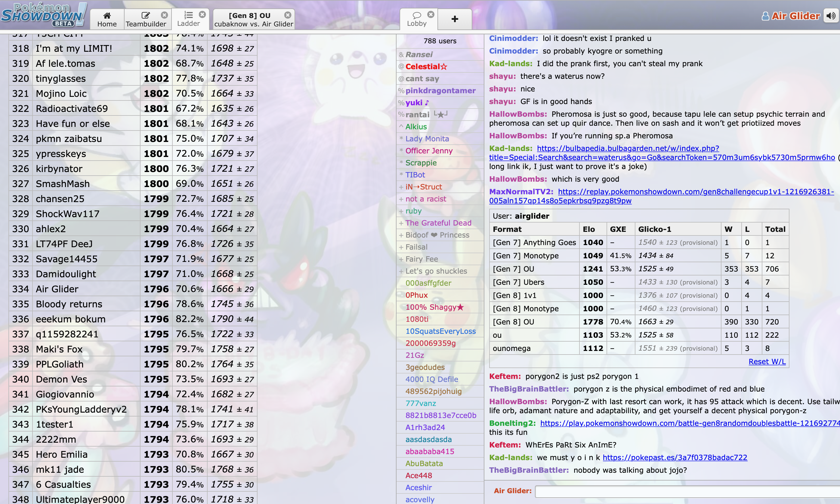Click ladder player Ultimateplayer9000
This screenshot has width=840, height=504.
tap(81, 499)
